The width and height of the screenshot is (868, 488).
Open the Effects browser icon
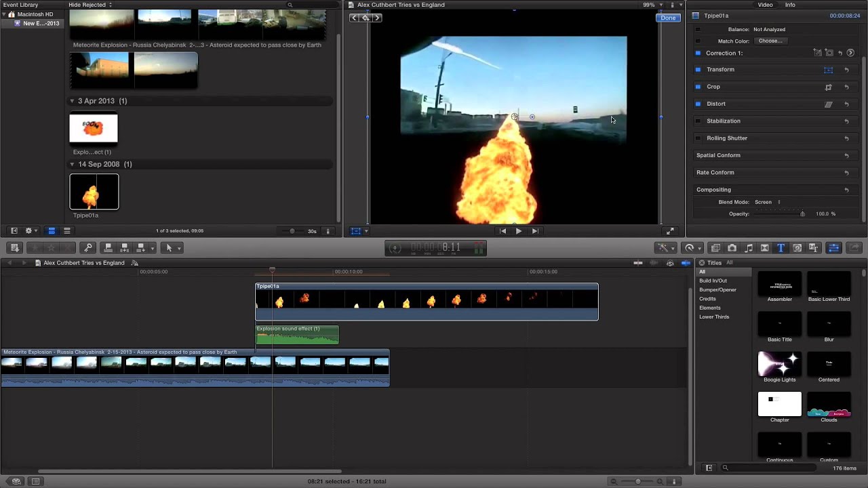click(715, 248)
